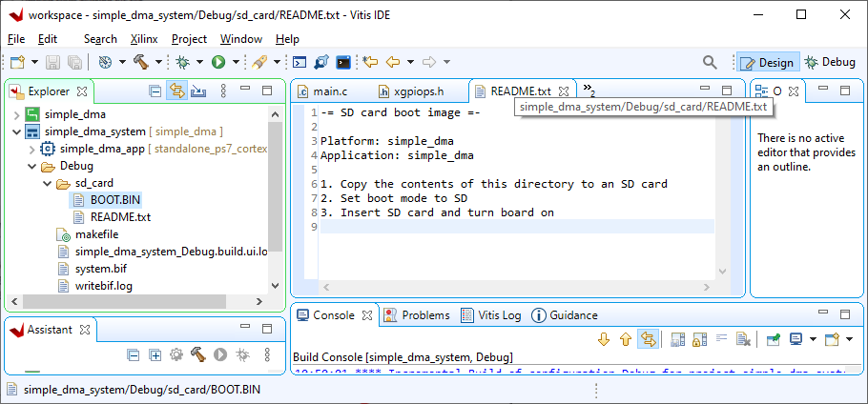Collapse the Debug folder
868x404 pixels.
31,167
